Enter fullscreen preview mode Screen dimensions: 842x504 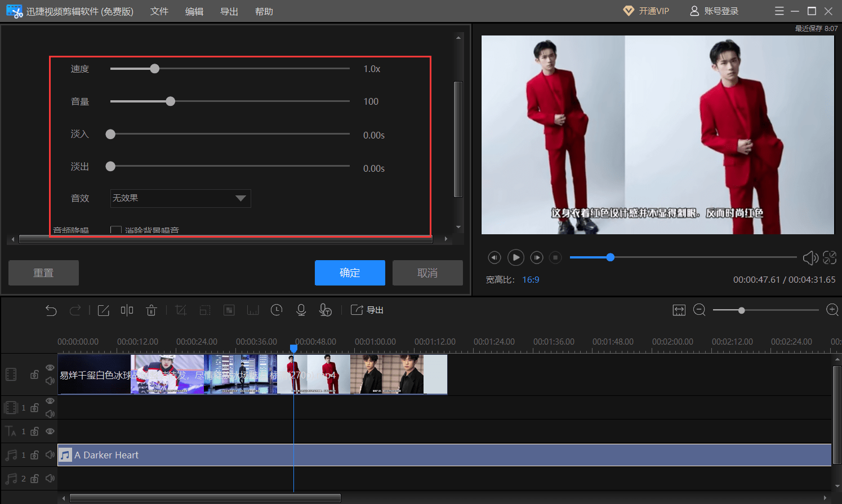(830, 258)
